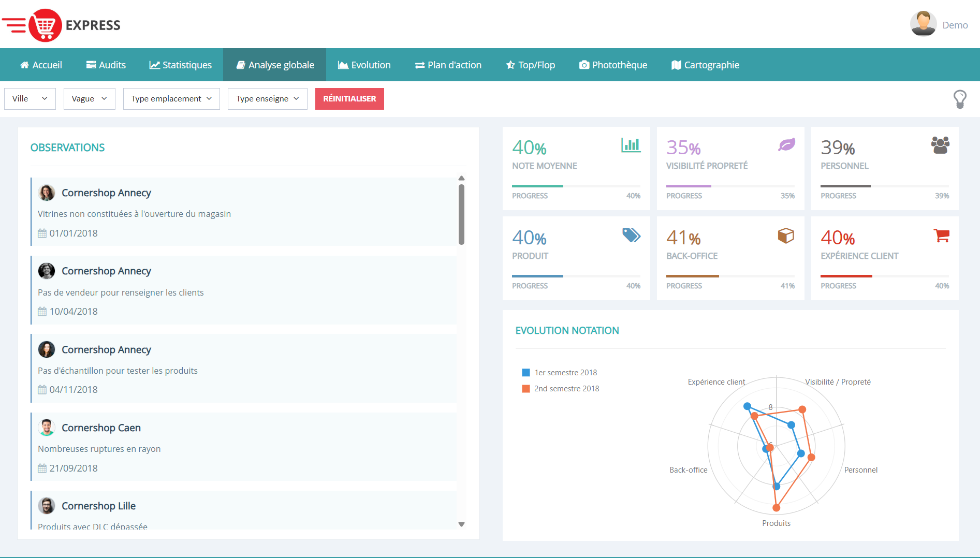Open the Ville dropdown
This screenshot has height=558, width=980.
coord(30,98)
